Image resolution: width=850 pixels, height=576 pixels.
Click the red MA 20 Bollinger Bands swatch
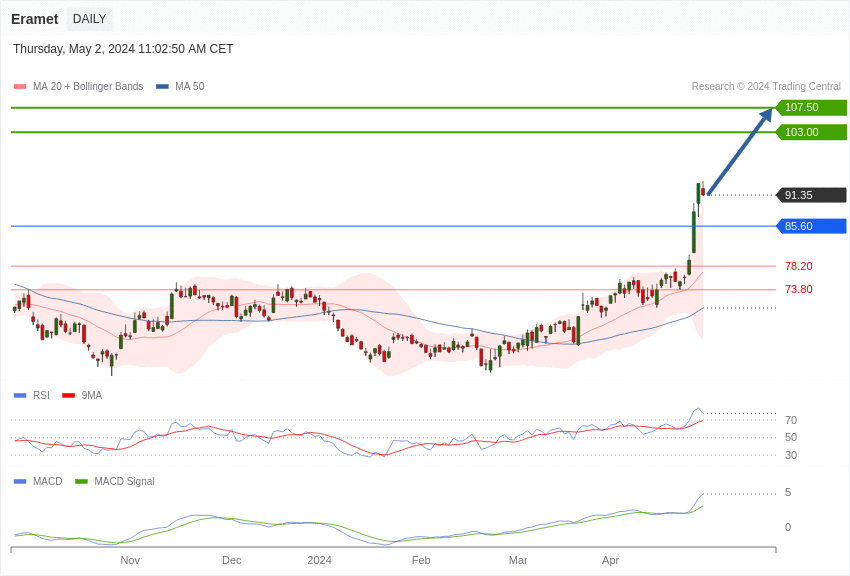coord(20,87)
